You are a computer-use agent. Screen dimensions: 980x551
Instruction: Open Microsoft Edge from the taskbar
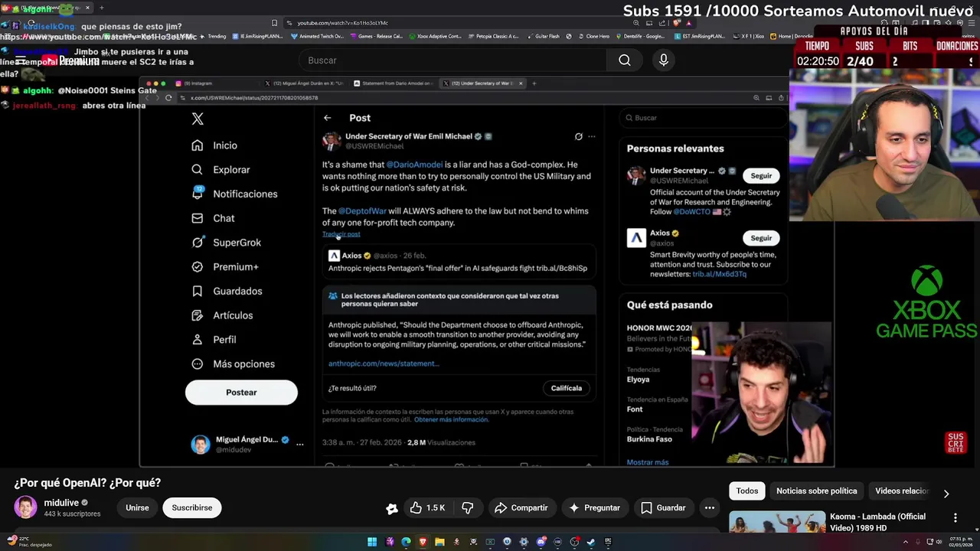tap(406, 542)
